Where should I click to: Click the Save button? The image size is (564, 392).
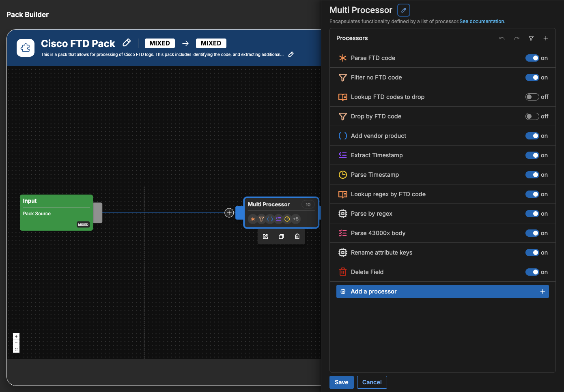341,382
